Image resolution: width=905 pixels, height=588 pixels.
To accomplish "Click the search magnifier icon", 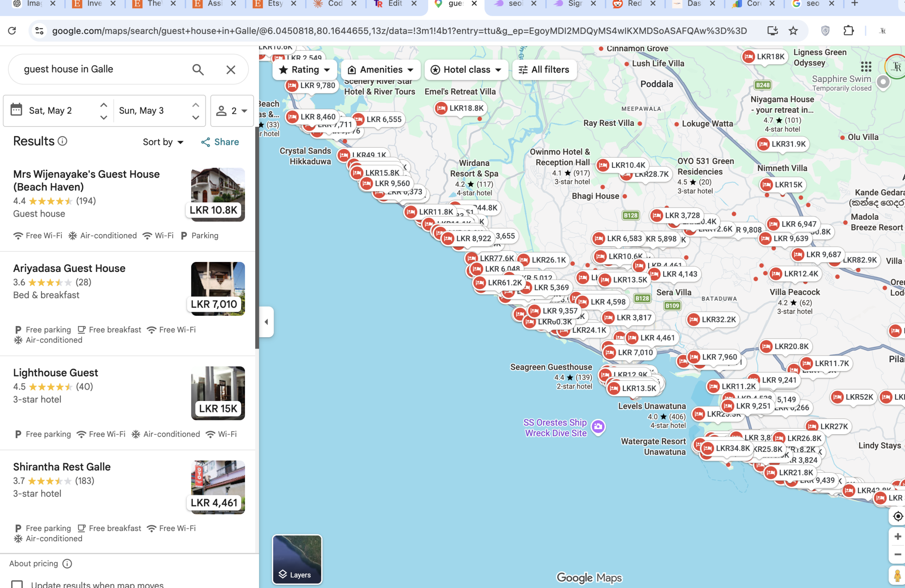I will 198,70.
